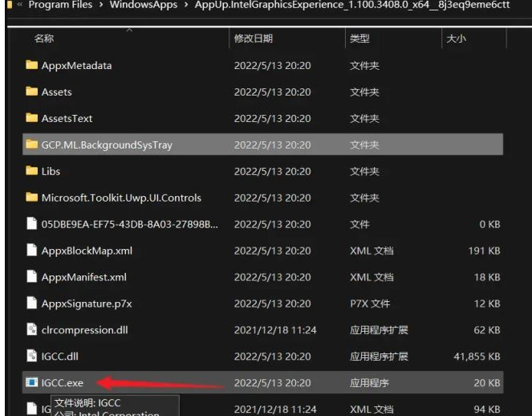Image resolution: width=532 pixels, height=416 pixels.
Task: Sort files by the 名称 column header
Action: pos(44,39)
